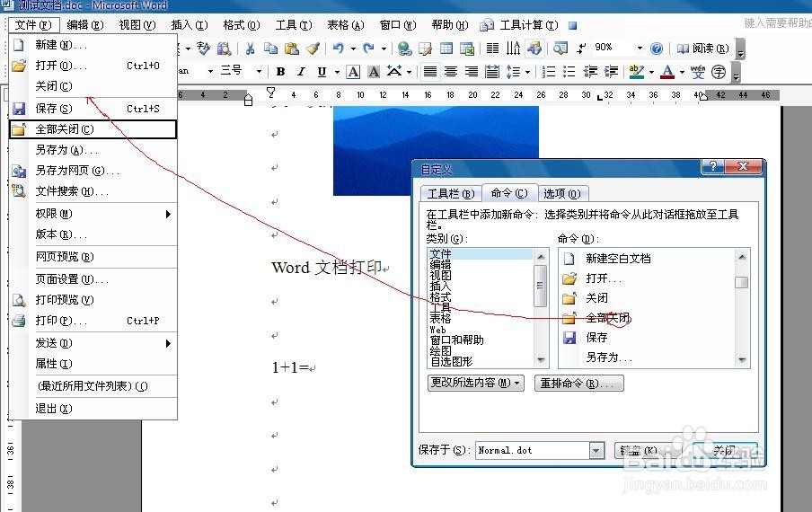Toggle underline formatting
The width and height of the screenshot is (812, 512).
click(322, 72)
